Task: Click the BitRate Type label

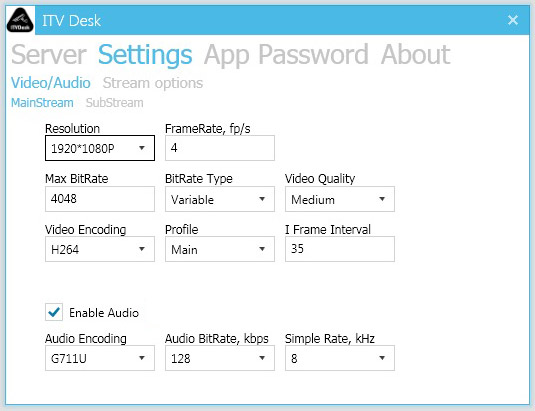Action: tap(199, 179)
